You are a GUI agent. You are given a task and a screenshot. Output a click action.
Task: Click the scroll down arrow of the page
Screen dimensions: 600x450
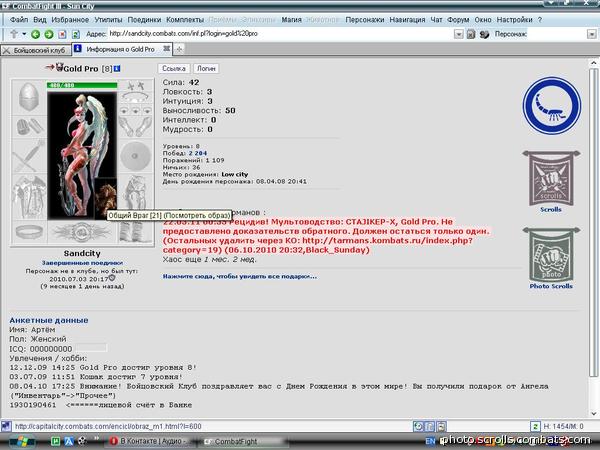click(x=593, y=413)
